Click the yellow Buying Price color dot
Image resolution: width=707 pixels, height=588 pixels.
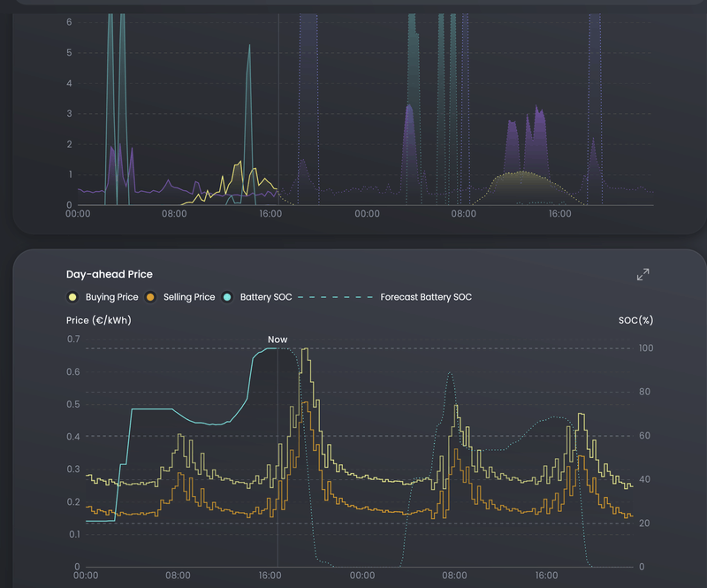click(72, 297)
